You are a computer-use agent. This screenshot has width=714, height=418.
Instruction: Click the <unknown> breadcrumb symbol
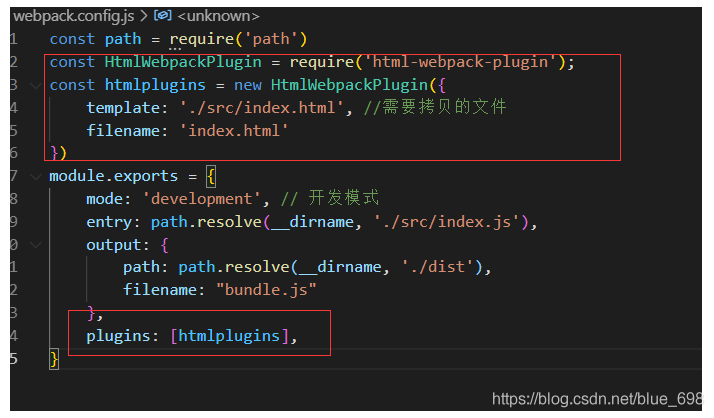219,16
